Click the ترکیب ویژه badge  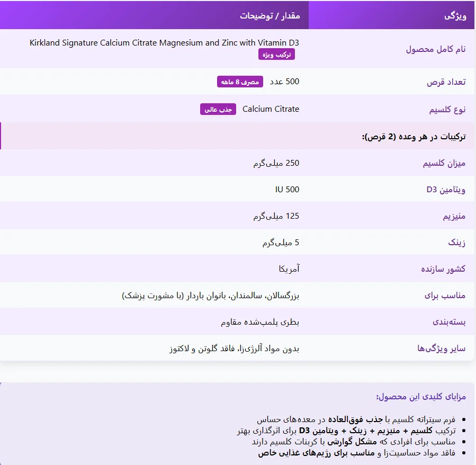[x=276, y=55]
